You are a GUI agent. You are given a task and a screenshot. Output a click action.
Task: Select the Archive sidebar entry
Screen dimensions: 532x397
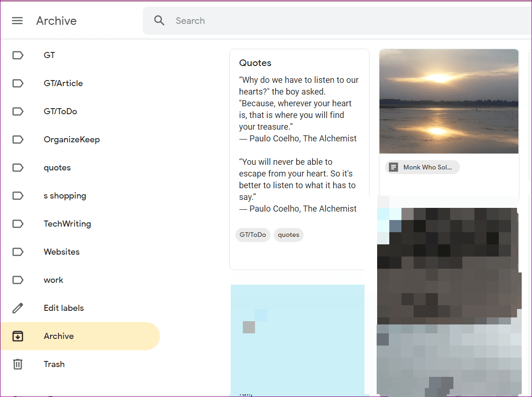pyautogui.click(x=80, y=336)
